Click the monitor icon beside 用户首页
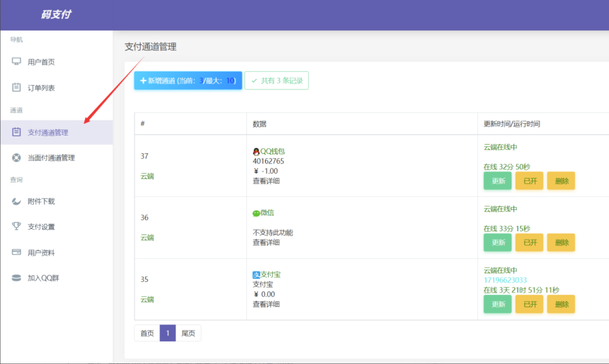 [x=16, y=61]
